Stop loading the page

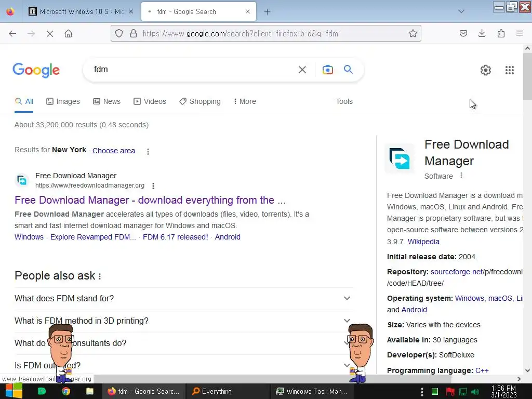pos(49,34)
